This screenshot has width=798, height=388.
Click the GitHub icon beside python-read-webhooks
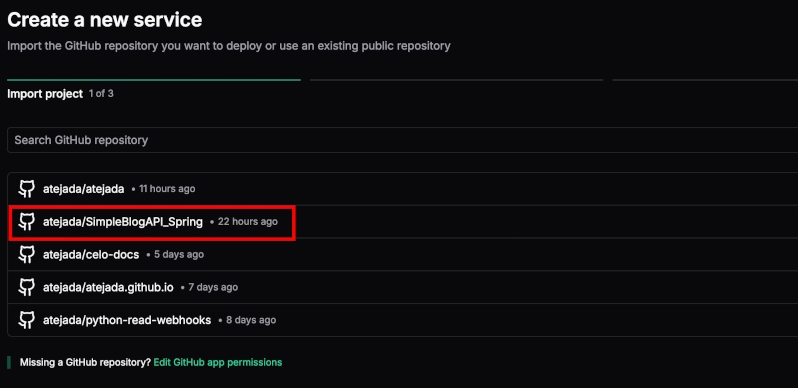point(26,320)
